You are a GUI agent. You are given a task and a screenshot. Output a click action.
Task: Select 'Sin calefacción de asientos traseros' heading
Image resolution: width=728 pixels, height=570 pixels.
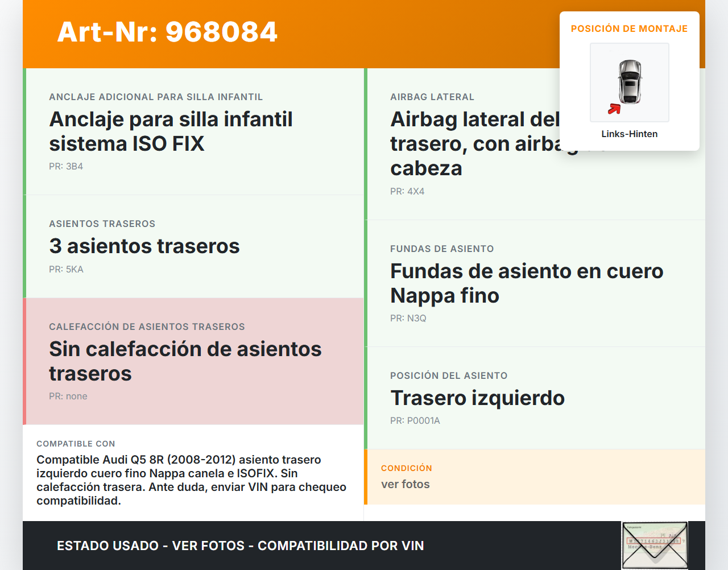tap(185, 361)
